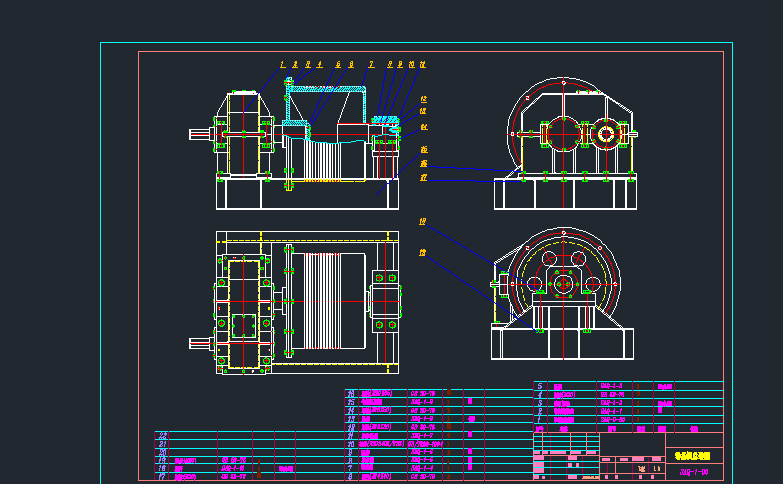Image resolution: width=783 pixels, height=484 pixels.
Task: Click the protruding input shaft in the front view
Action: coord(201,134)
